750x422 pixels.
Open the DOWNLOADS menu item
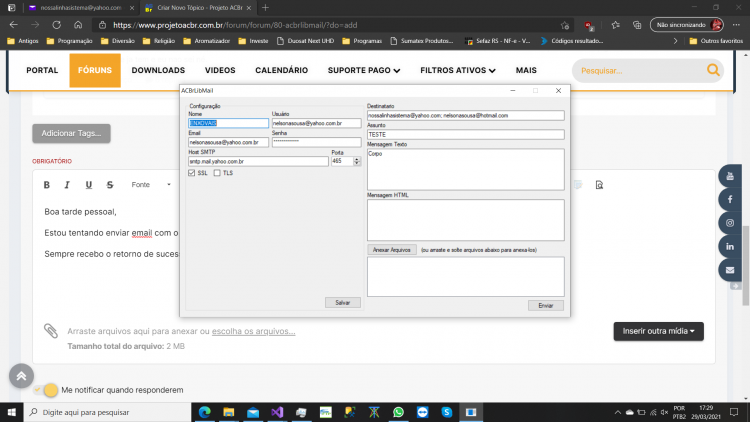point(158,70)
